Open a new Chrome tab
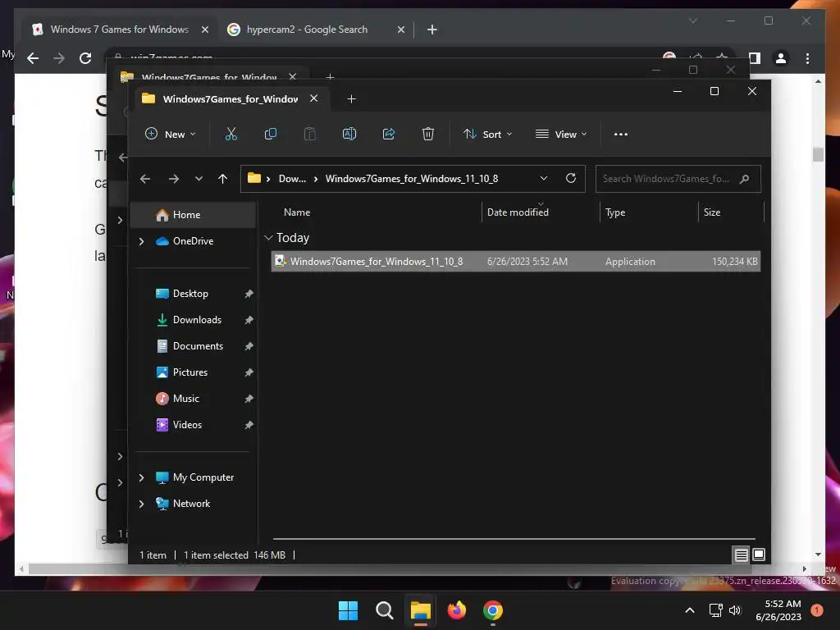840x630 pixels. 432,30
